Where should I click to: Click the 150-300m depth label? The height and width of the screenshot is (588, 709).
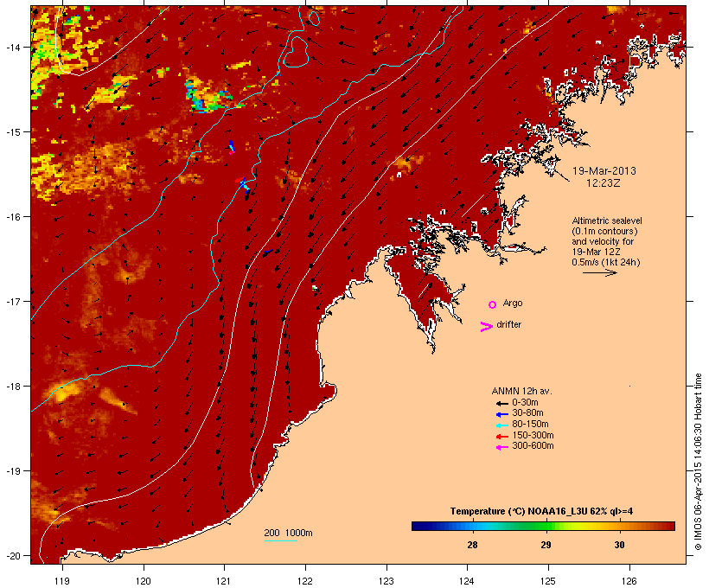[533, 435]
